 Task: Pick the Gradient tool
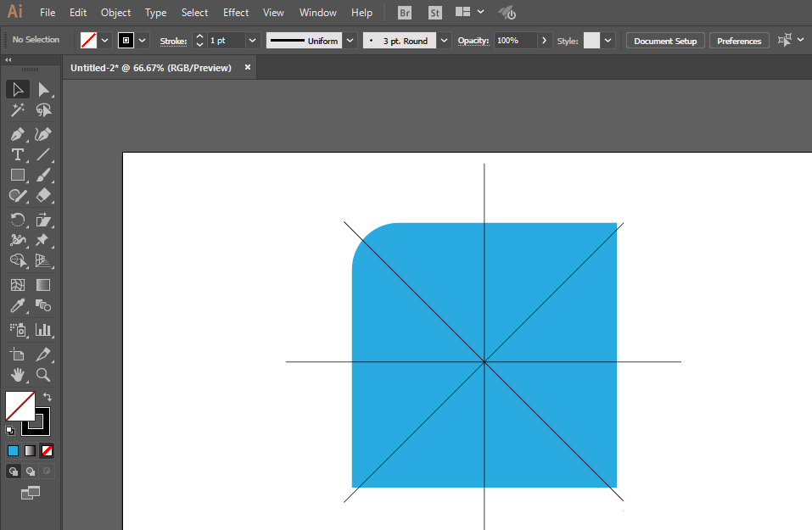43,285
